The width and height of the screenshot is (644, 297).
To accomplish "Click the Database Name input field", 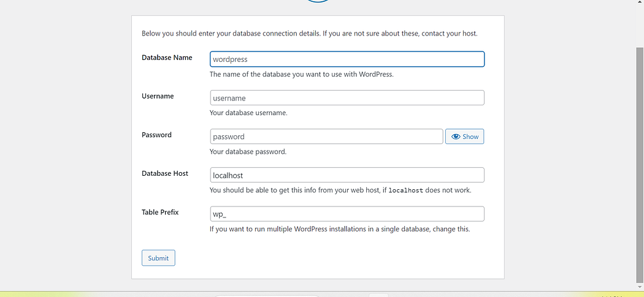I will [347, 59].
